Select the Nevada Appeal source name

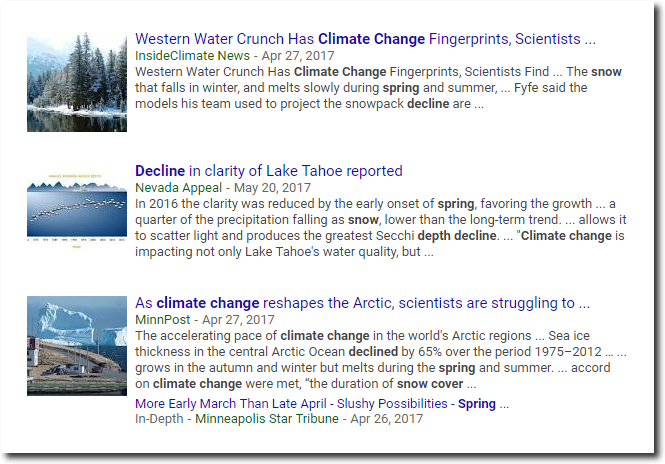point(179,187)
